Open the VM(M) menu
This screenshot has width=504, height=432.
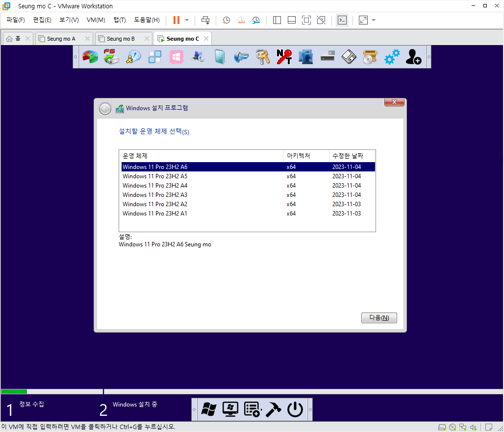96,20
